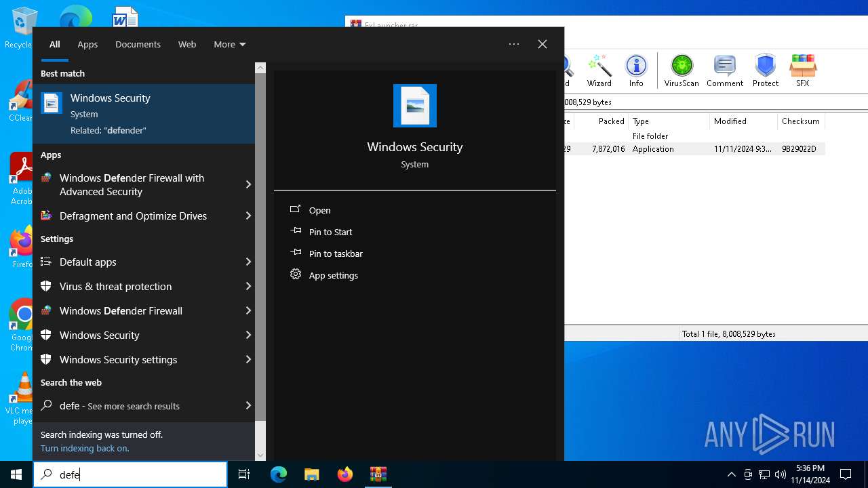868x488 pixels.
Task: Expand the Default apps result arrow
Action: (x=248, y=262)
